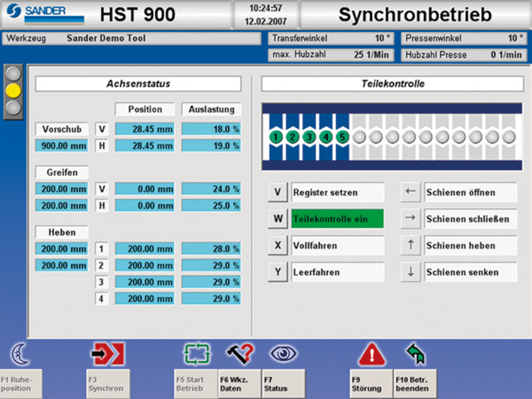Click the yellow traffic light indicator
Viewport: 532px width, 399px height.
pyautogui.click(x=13, y=90)
